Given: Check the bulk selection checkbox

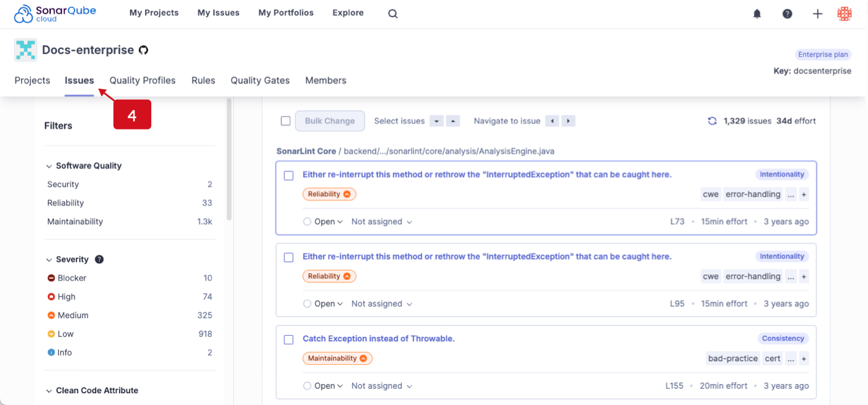Looking at the screenshot, I should click(x=286, y=121).
